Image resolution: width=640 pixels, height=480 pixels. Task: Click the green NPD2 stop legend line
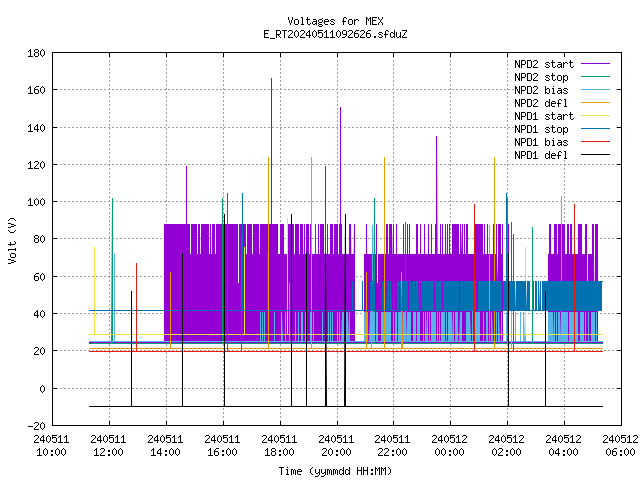(x=596, y=77)
